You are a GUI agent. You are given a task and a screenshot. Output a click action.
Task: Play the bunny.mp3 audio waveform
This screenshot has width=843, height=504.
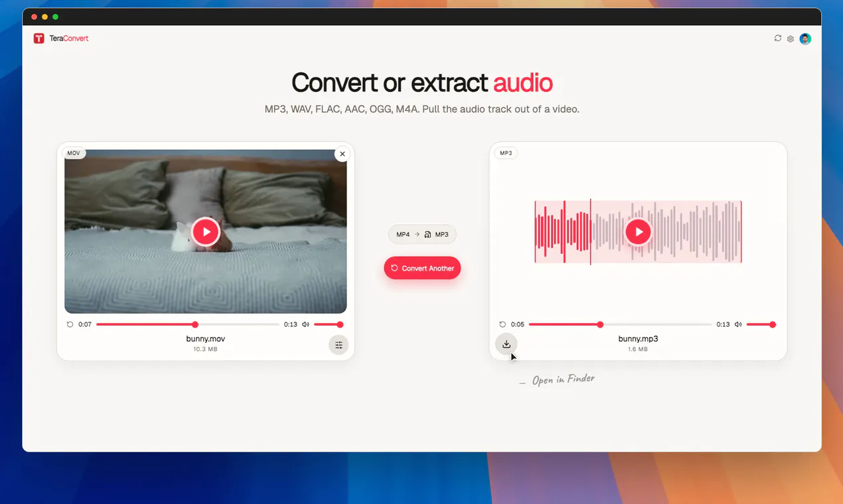(639, 232)
